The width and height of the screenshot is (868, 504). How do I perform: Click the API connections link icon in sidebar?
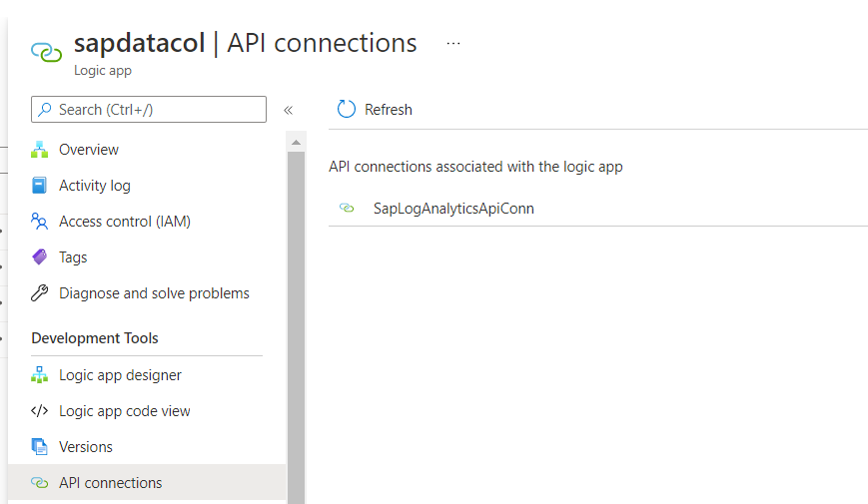pos(39,482)
